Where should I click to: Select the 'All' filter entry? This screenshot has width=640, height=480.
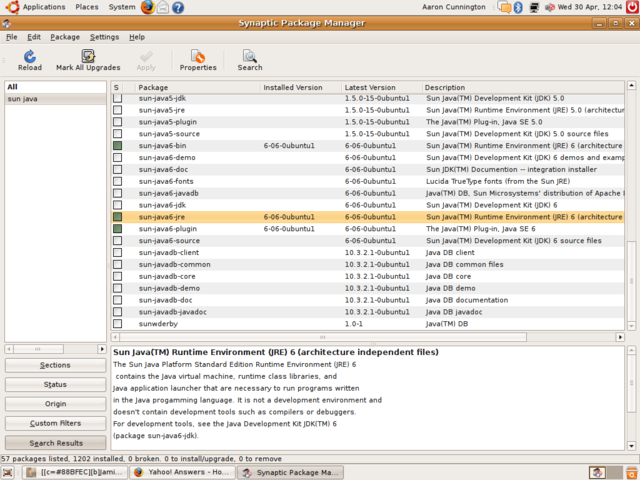(56, 87)
